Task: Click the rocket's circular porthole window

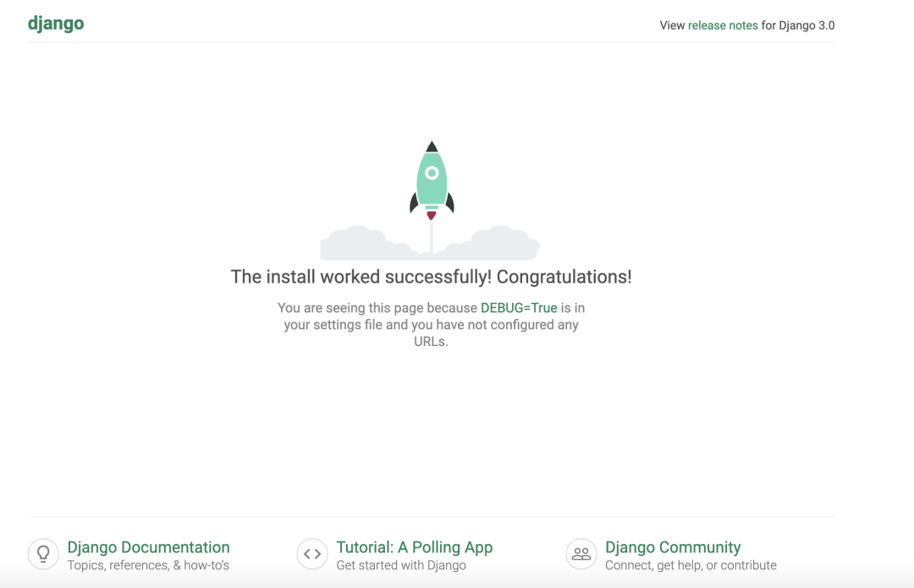Action: (x=432, y=173)
